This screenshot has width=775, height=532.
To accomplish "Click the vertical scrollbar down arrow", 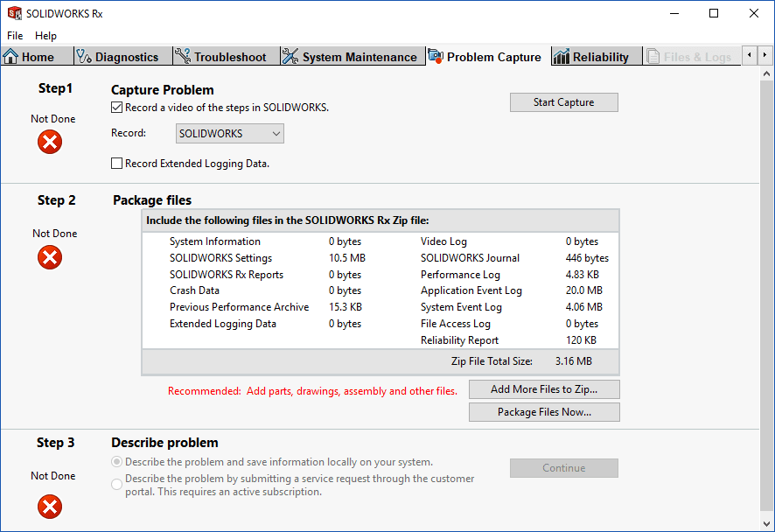I will pyautogui.click(x=766, y=523).
